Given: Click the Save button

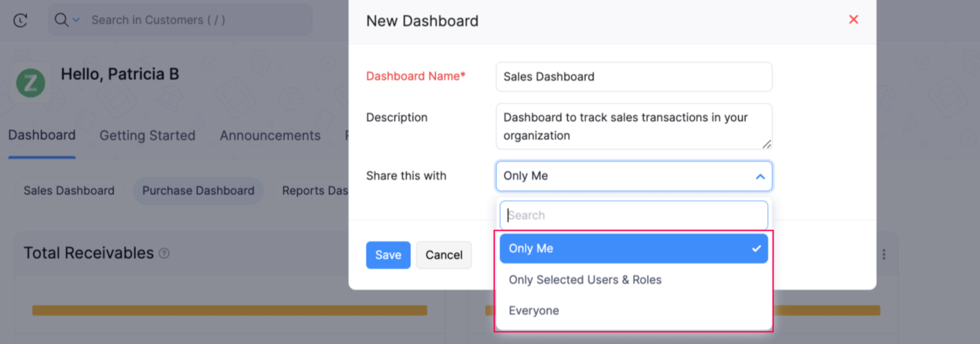Looking at the screenshot, I should click(388, 255).
